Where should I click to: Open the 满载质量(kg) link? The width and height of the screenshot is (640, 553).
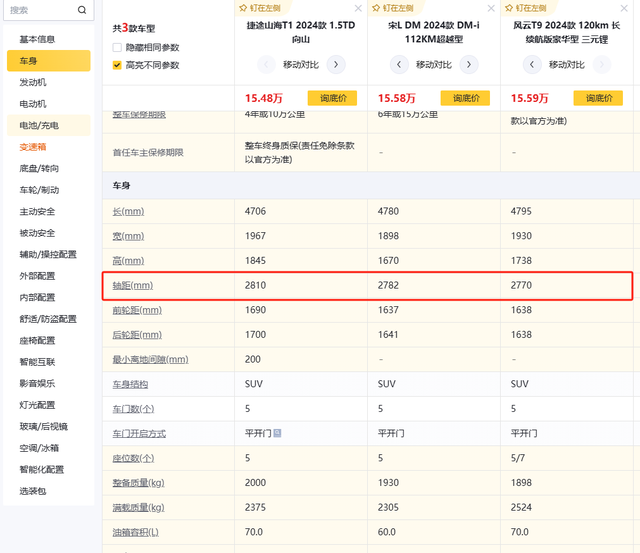pyautogui.click(x=138, y=507)
